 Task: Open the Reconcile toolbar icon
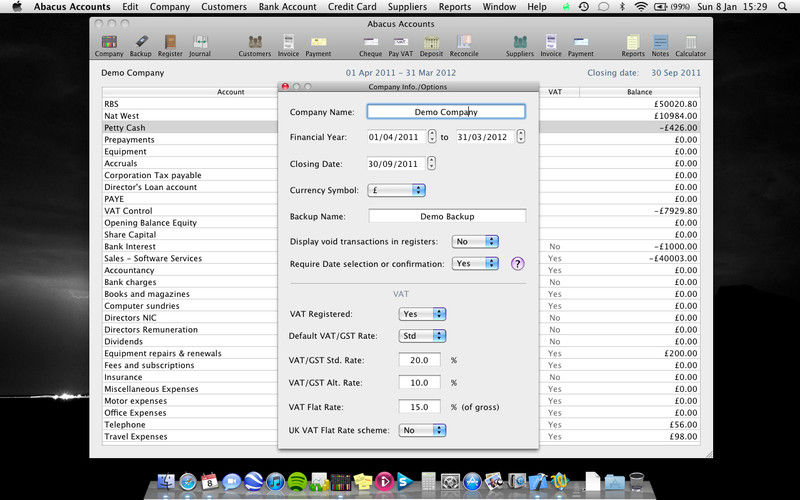[x=464, y=45]
